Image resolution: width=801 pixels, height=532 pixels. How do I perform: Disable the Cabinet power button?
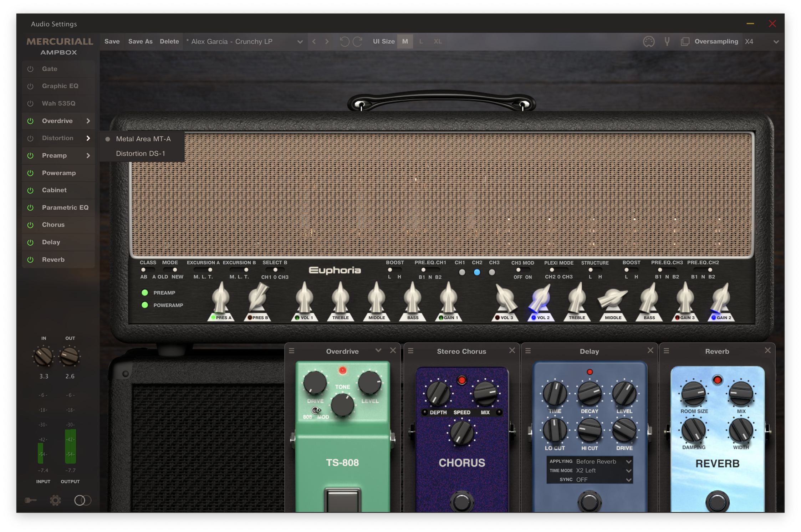pos(30,190)
